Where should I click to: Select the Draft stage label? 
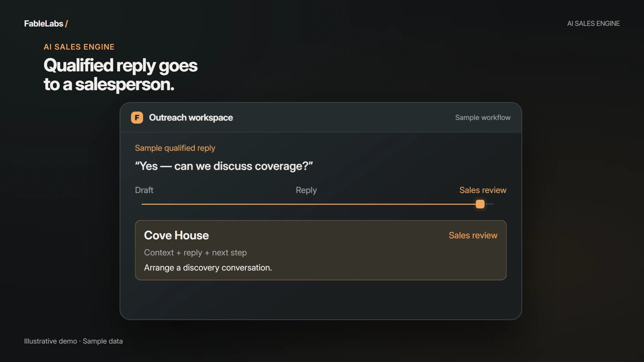click(144, 190)
